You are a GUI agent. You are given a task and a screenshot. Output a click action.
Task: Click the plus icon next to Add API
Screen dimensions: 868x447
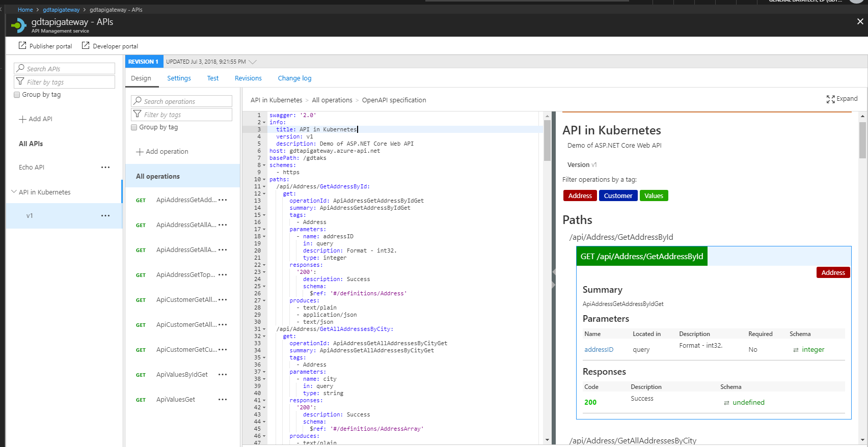pos(22,119)
